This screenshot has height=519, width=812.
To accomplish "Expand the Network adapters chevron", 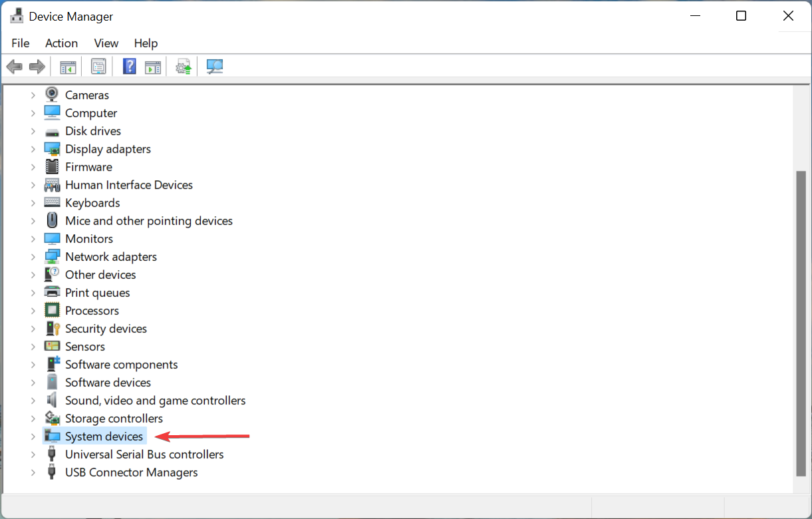I will click(x=33, y=257).
